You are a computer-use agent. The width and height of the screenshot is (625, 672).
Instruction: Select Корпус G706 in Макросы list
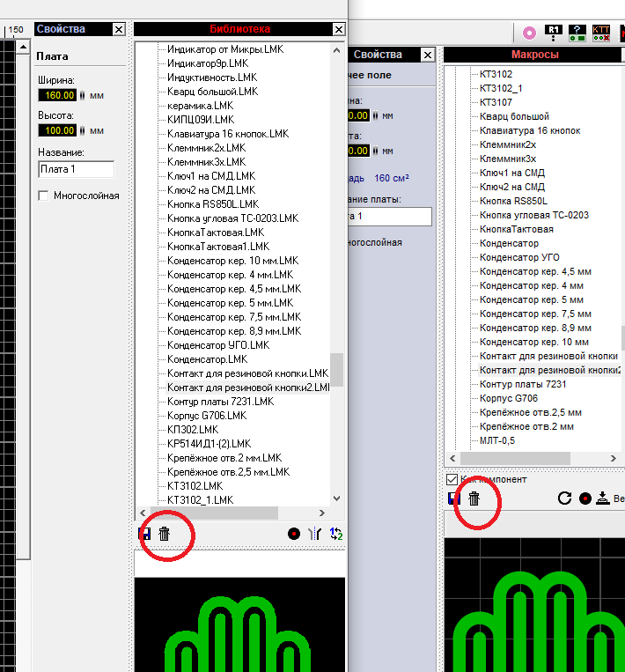pyautogui.click(x=511, y=398)
